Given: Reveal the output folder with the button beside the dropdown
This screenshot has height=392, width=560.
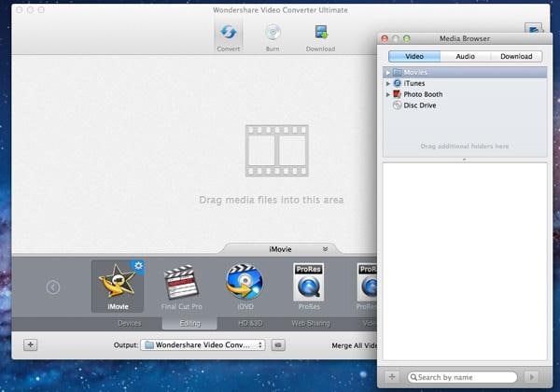Looking at the screenshot, I should click(278, 345).
